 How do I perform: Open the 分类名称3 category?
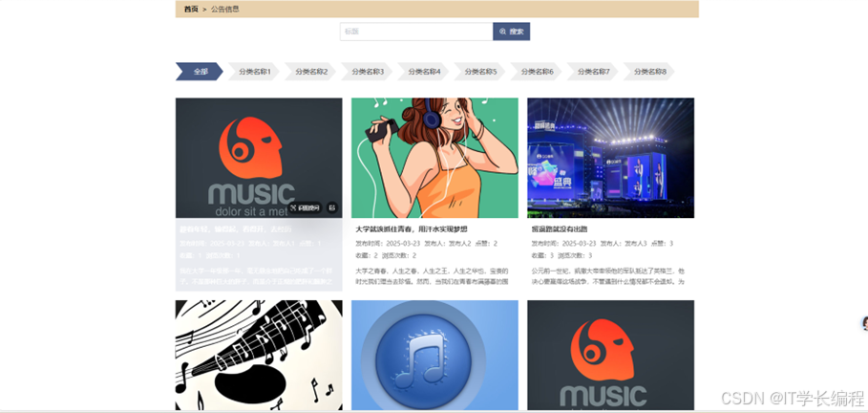[x=369, y=72]
